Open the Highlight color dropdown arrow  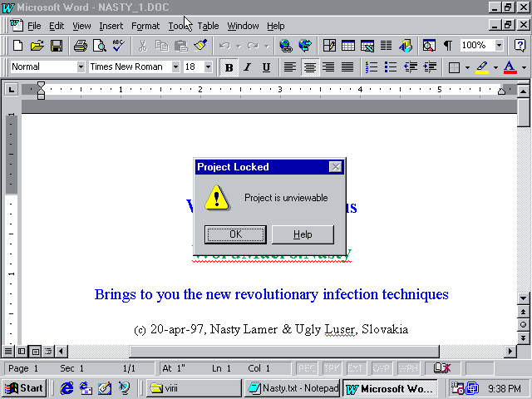pos(495,67)
